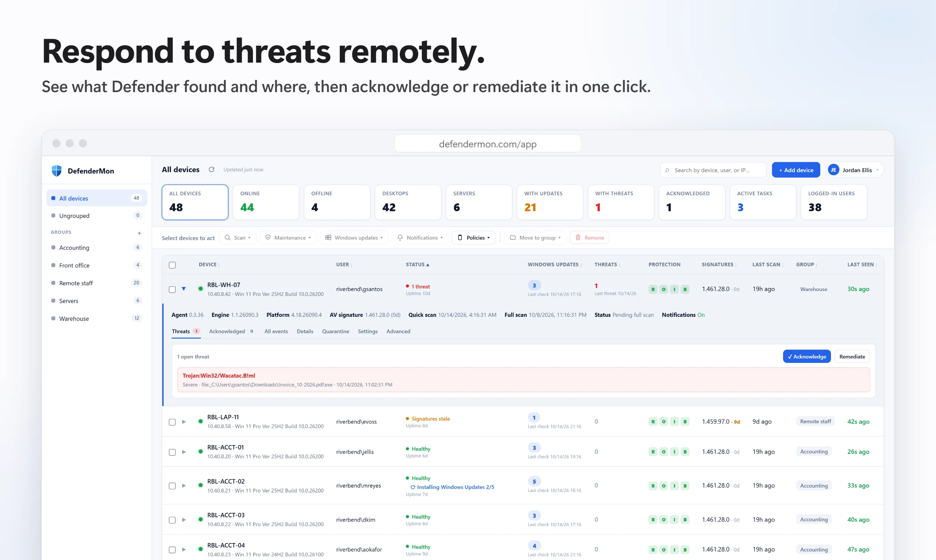Click the I protection badge for RBL-ACCT-01

click(x=674, y=452)
